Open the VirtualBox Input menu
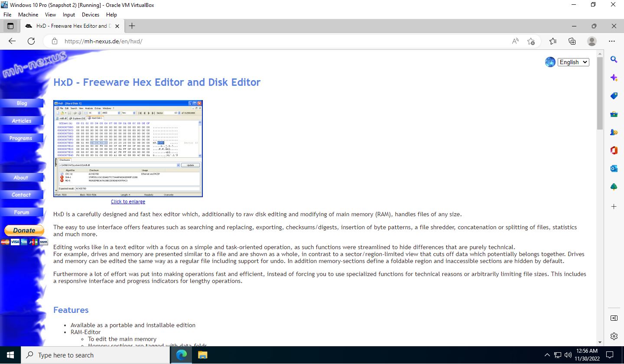The height and width of the screenshot is (364, 624). (x=69, y=14)
